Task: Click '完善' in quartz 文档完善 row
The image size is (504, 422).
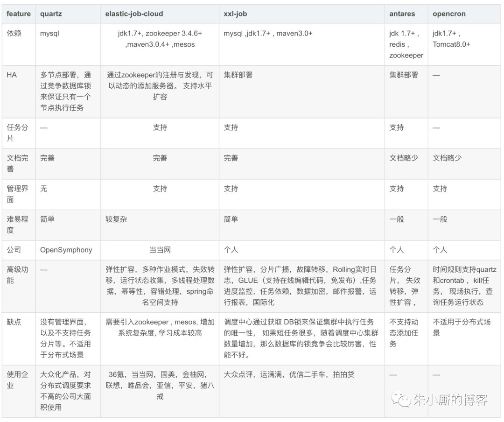Action: pos(47,158)
